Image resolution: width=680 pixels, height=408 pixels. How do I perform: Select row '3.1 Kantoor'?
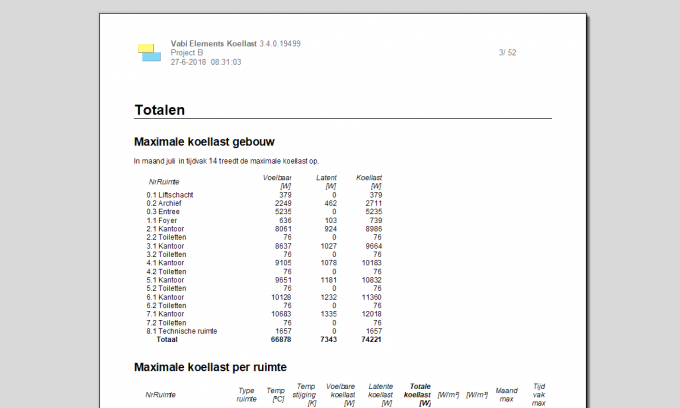tap(264, 246)
